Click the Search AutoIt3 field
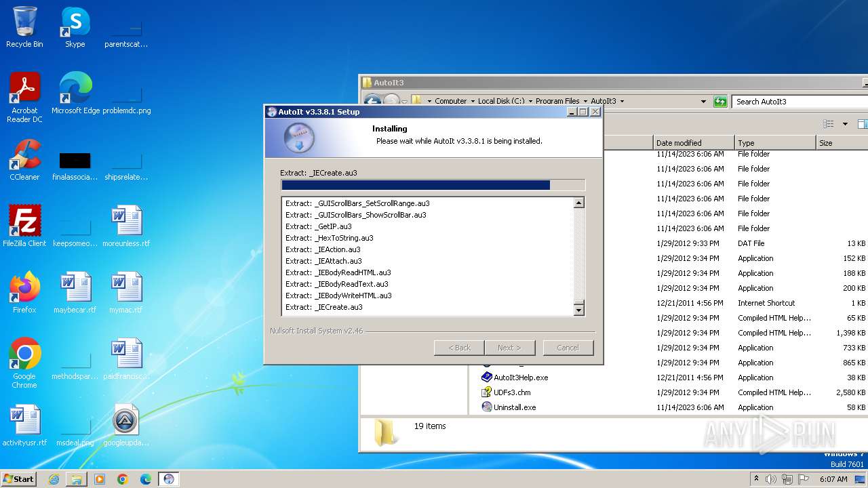The width and height of the screenshot is (868, 488). (x=800, y=102)
